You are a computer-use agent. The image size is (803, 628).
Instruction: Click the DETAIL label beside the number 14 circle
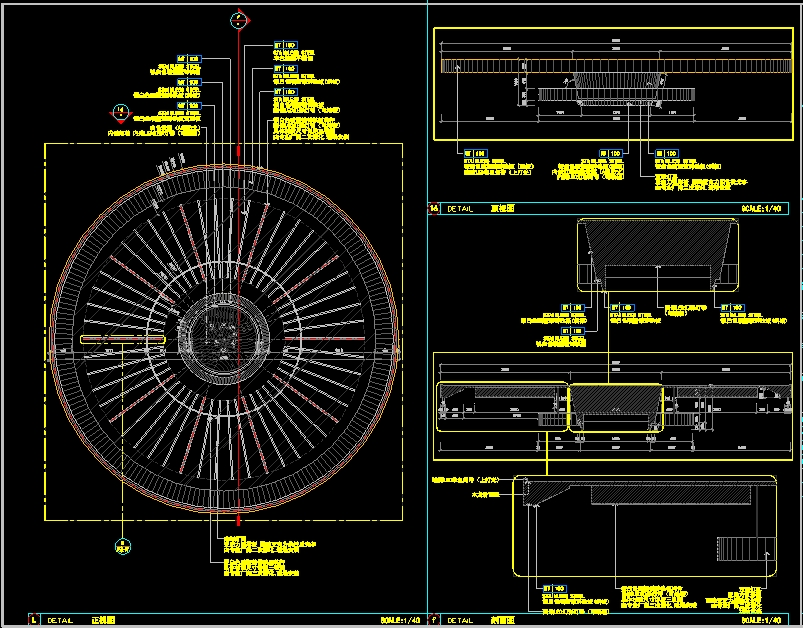459,209
